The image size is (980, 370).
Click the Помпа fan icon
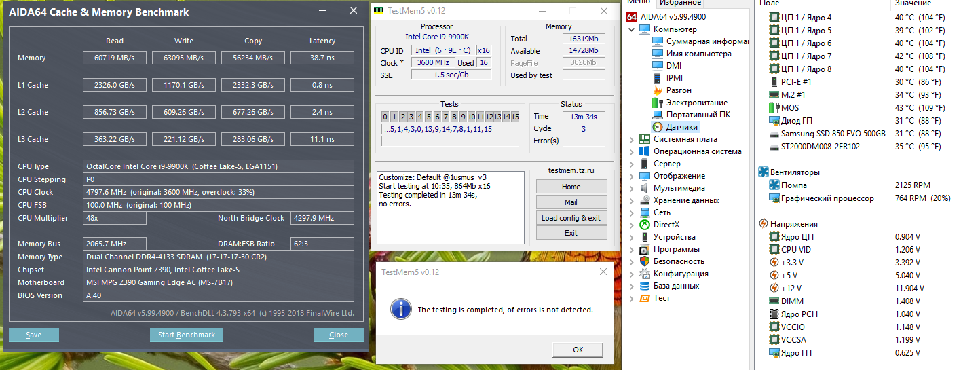click(x=774, y=185)
